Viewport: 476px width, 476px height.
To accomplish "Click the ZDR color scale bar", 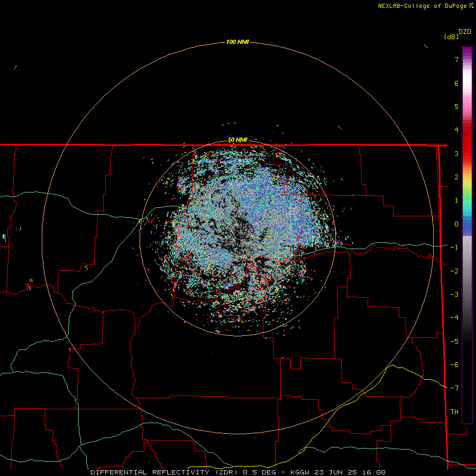I will pos(467,235).
